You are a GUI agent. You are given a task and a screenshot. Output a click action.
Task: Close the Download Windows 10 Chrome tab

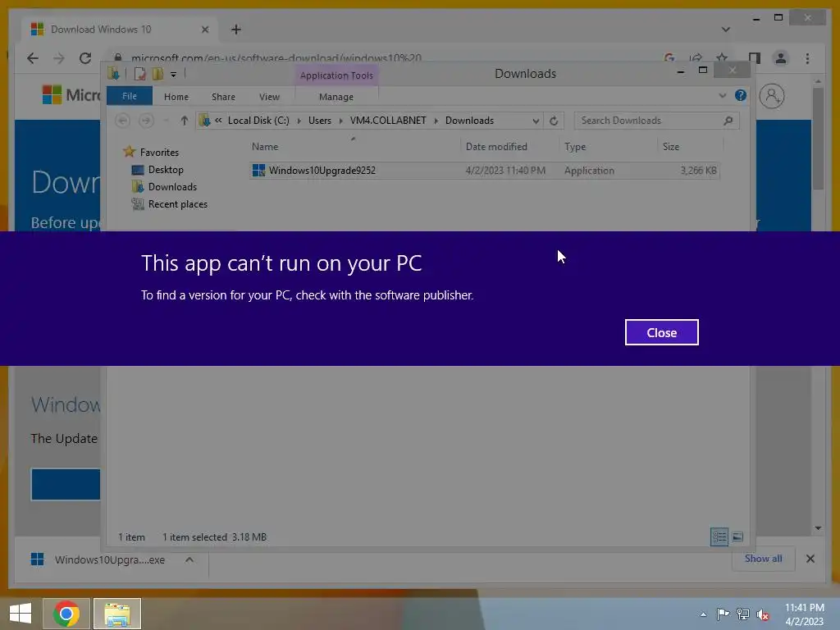point(204,30)
